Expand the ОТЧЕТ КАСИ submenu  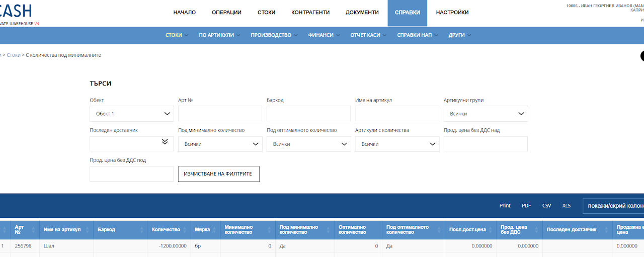pyautogui.click(x=368, y=35)
